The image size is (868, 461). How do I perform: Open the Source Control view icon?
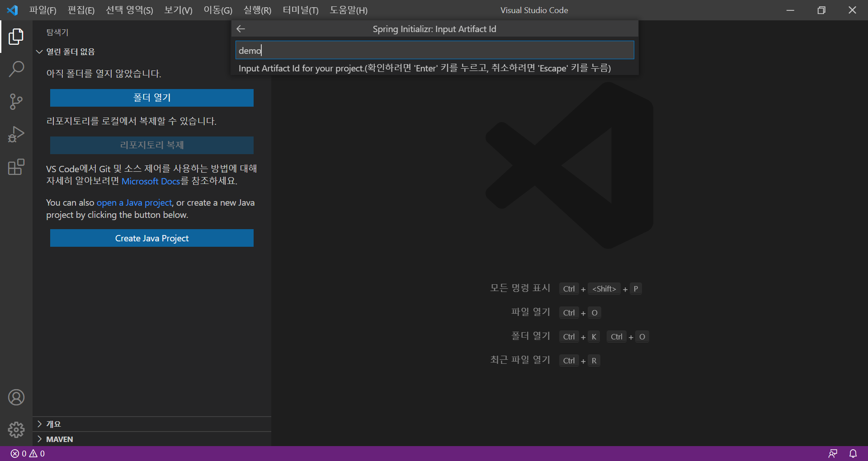point(16,102)
